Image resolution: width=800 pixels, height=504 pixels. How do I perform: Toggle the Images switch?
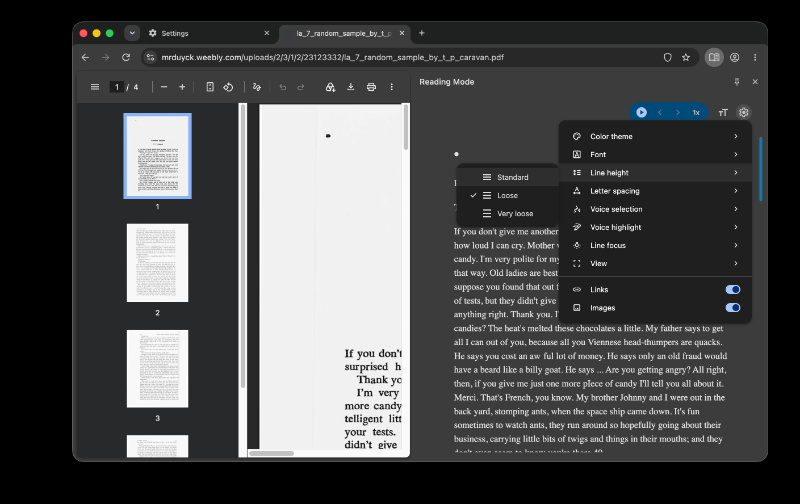[733, 308]
